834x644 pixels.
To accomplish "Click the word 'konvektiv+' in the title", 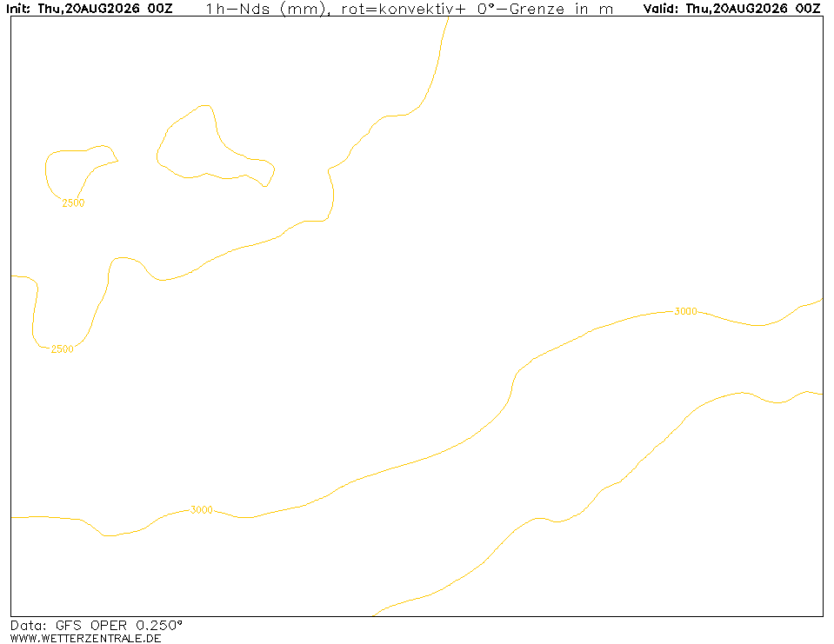I will [x=422, y=9].
